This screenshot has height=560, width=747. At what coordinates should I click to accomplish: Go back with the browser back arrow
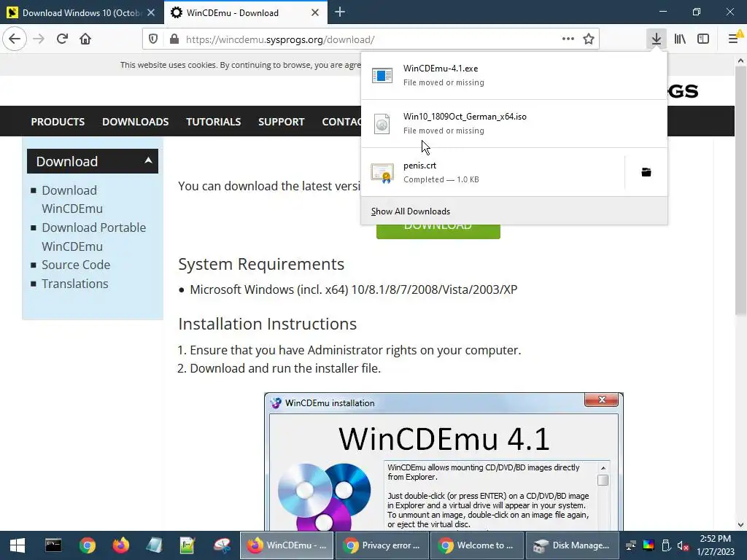click(x=15, y=39)
